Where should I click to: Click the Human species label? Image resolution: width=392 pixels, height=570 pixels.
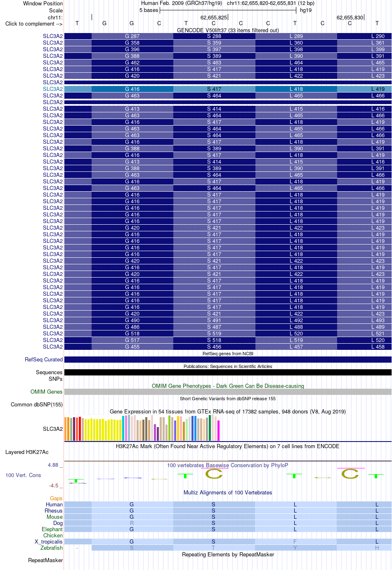click(x=54, y=504)
